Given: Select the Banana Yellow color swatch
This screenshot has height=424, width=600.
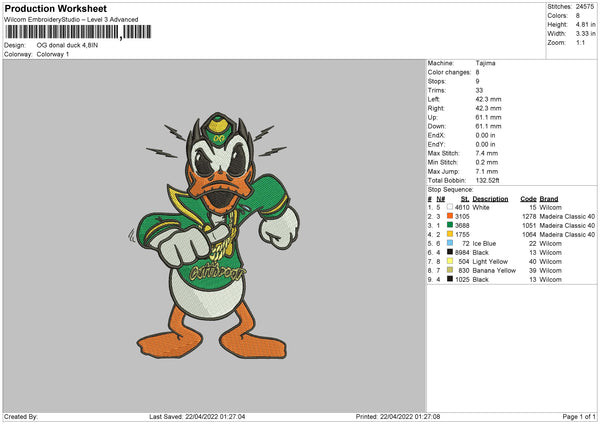Looking at the screenshot, I should point(450,270).
